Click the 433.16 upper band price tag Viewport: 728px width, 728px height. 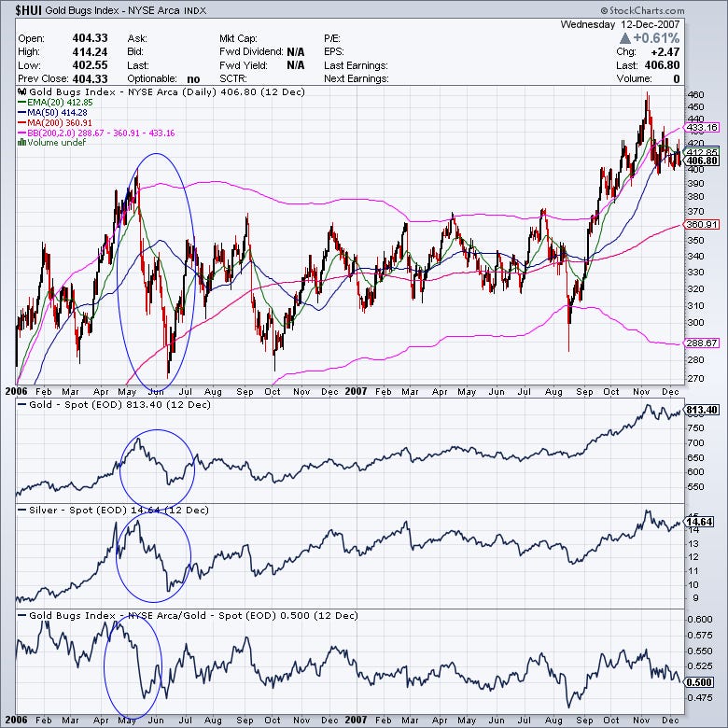[x=702, y=127]
